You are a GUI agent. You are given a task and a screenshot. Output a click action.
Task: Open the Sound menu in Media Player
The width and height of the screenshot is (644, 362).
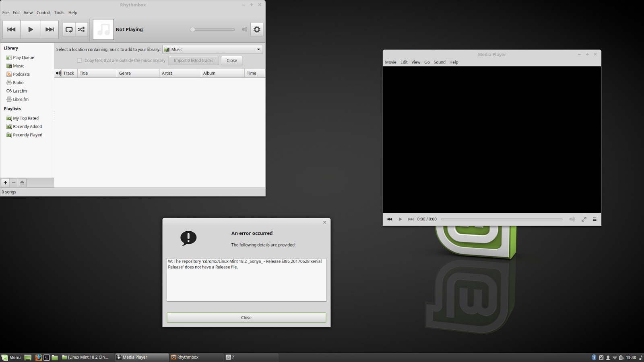click(439, 62)
